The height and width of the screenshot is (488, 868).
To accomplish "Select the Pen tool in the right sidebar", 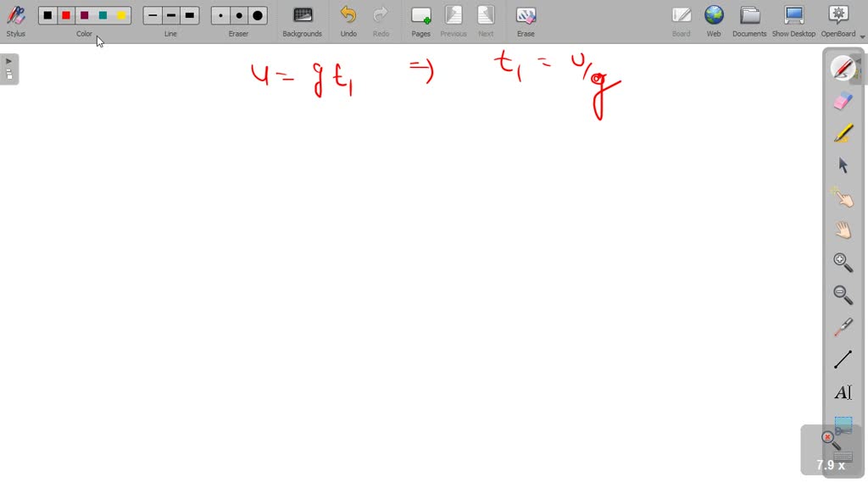I will coord(843,67).
